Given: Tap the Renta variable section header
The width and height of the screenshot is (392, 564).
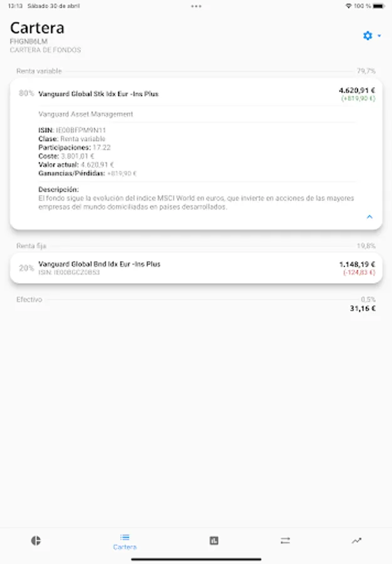Looking at the screenshot, I should [x=39, y=71].
